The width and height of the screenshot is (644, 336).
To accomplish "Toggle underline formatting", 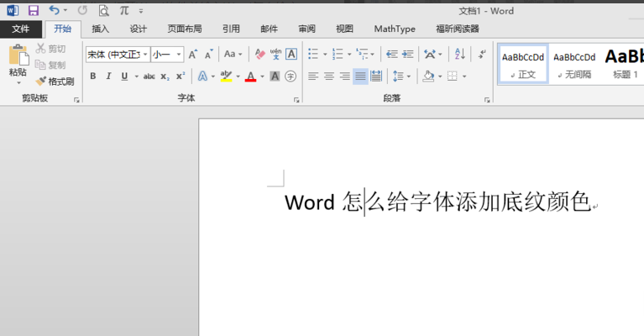I will [124, 76].
